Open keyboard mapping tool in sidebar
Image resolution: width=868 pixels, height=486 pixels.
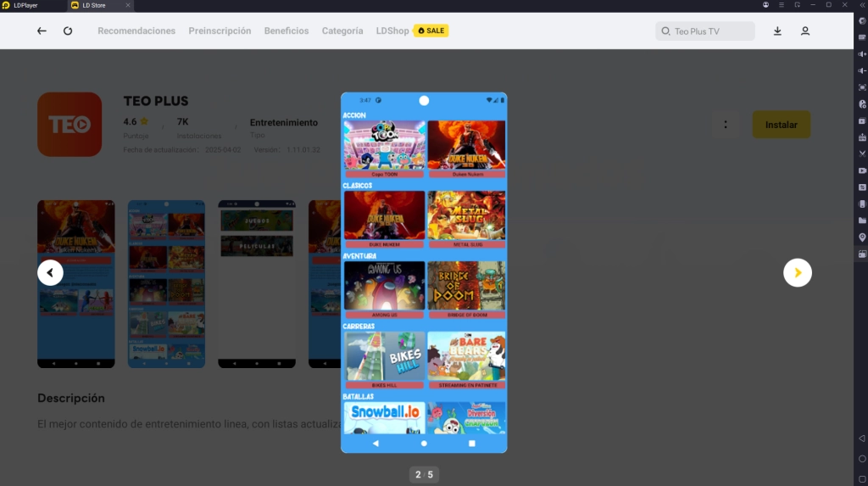pos(862,37)
